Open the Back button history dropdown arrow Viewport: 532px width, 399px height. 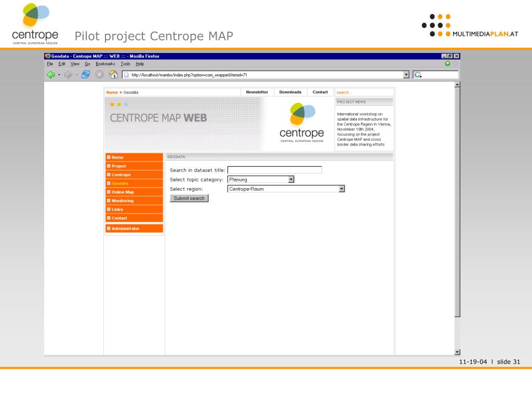point(59,75)
